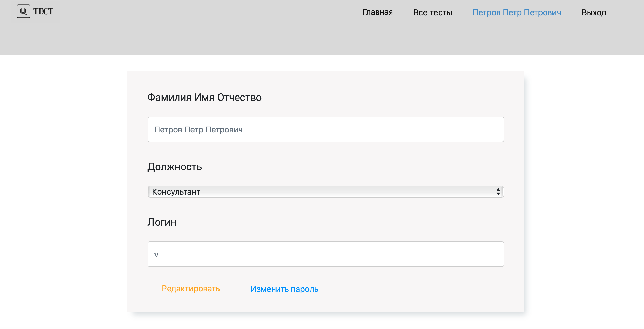This screenshot has width=644, height=329.
Task: Open Петров Петр Петрович profile link
Action: pos(517,12)
